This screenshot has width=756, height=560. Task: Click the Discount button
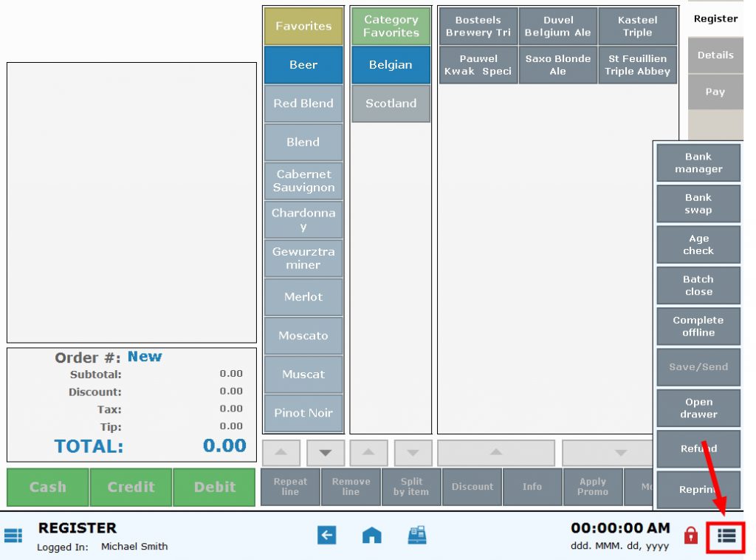click(472, 487)
